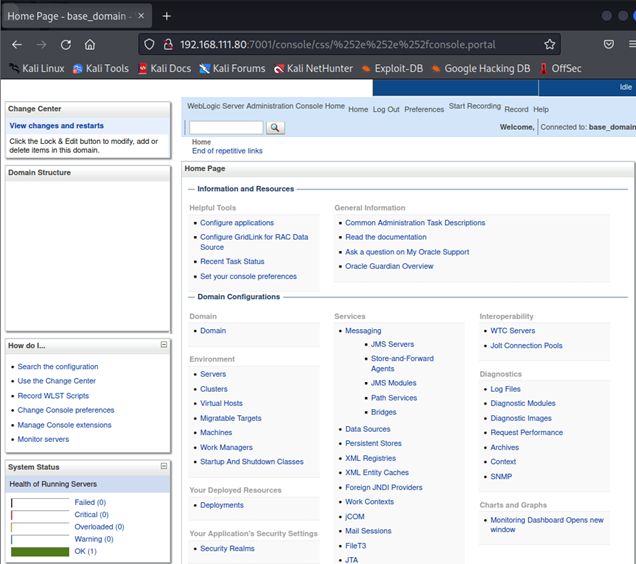This screenshot has height=564, width=636.
Task: Open the browser home page icon
Action: tap(90, 45)
